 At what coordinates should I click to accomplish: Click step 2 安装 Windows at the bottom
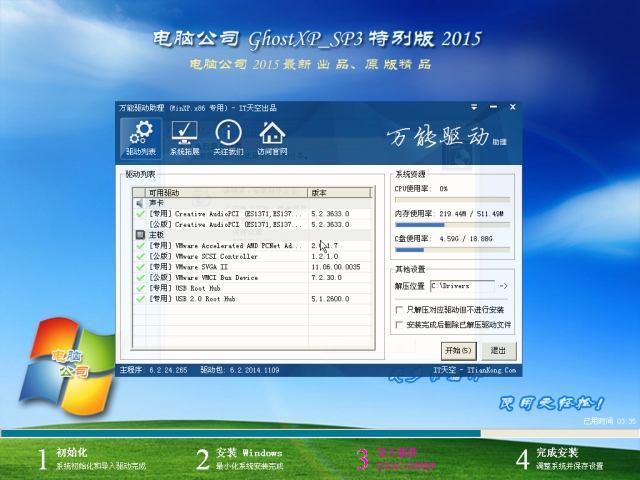[x=240, y=459]
